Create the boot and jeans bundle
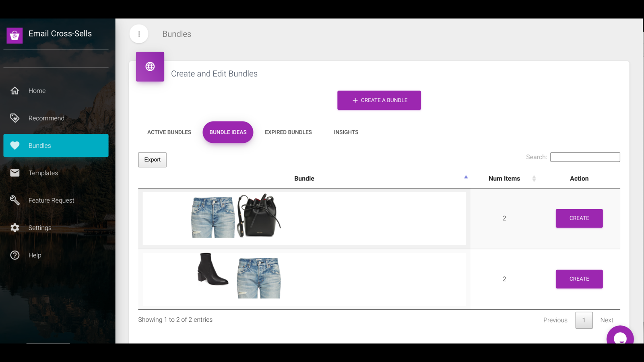Viewport: 644px width, 362px height. click(x=579, y=279)
